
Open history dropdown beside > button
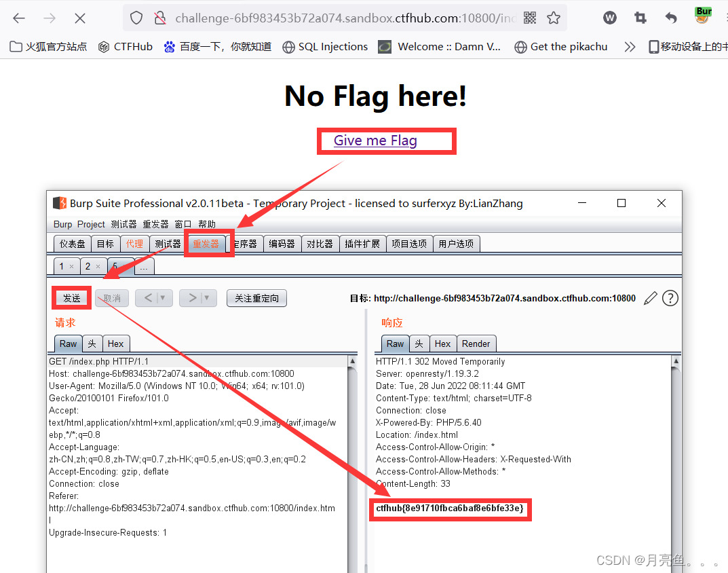tap(207, 298)
